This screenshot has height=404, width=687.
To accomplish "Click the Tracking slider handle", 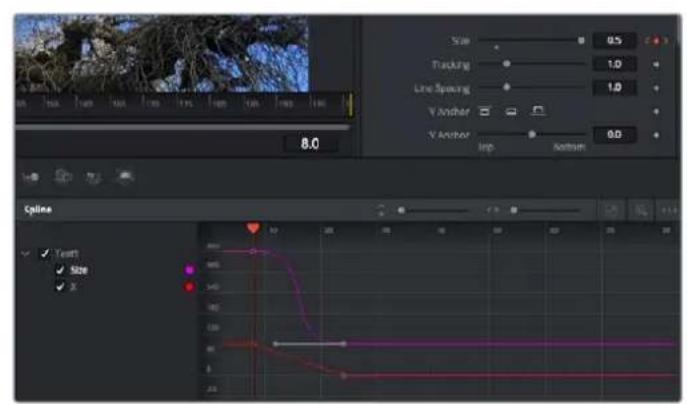I will tap(506, 64).
